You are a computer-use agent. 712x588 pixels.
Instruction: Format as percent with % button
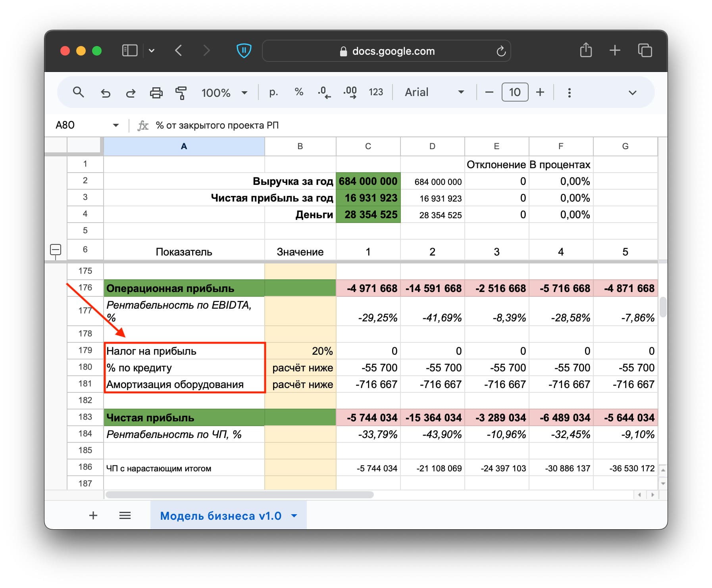click(299, 92)
